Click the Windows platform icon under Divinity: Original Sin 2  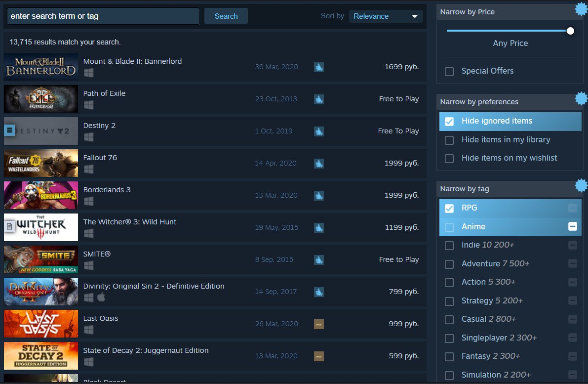[88, 298]
